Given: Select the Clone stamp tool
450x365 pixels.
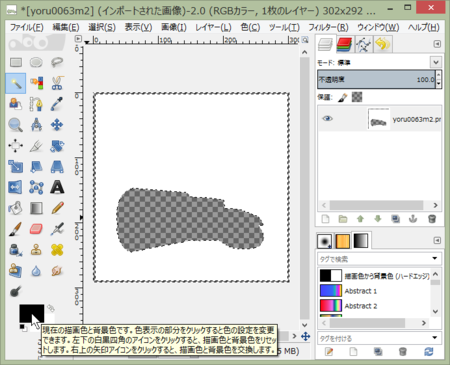Looking at the screenshot, I should pyautogui.click(x=36, y=250).
